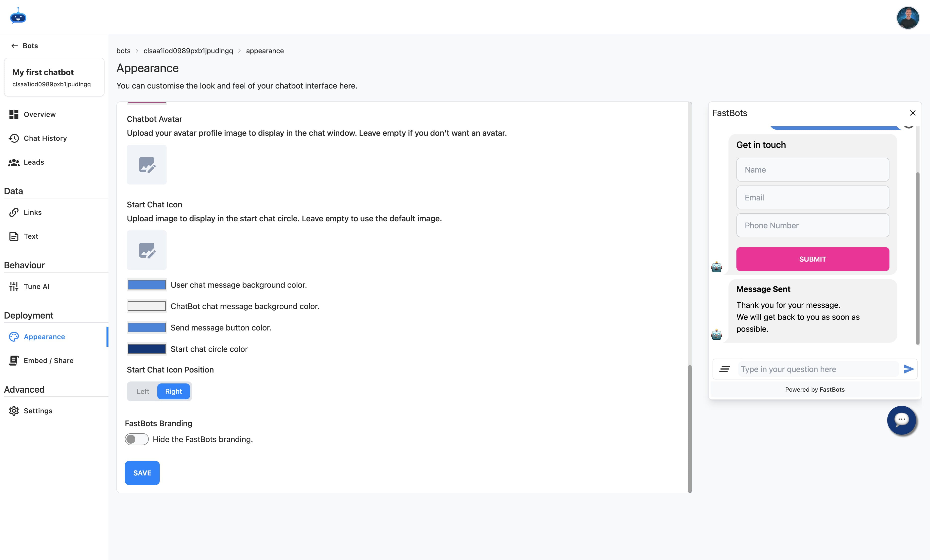Select My first chatbot card
The height and width of the screenshot is (560, 930).
[x=54, y=77]
